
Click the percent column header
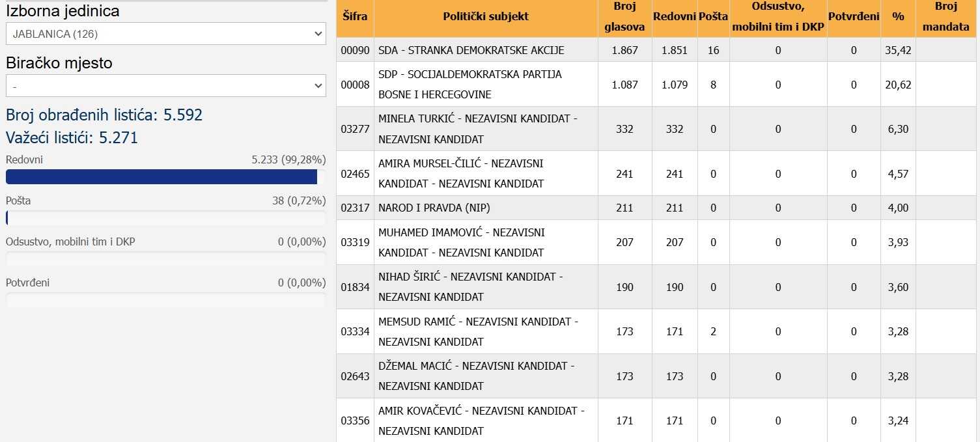pyautogui.click(x=898, y=17)
